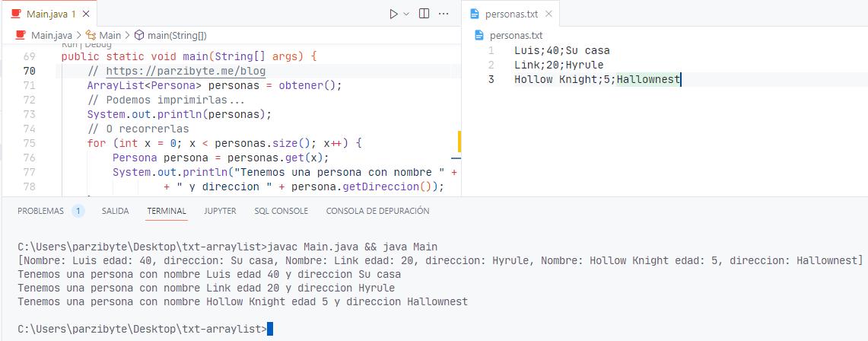Click the '// O recorrerlas' comment
This screenshot has height=341, width=868.
[138, 129]
